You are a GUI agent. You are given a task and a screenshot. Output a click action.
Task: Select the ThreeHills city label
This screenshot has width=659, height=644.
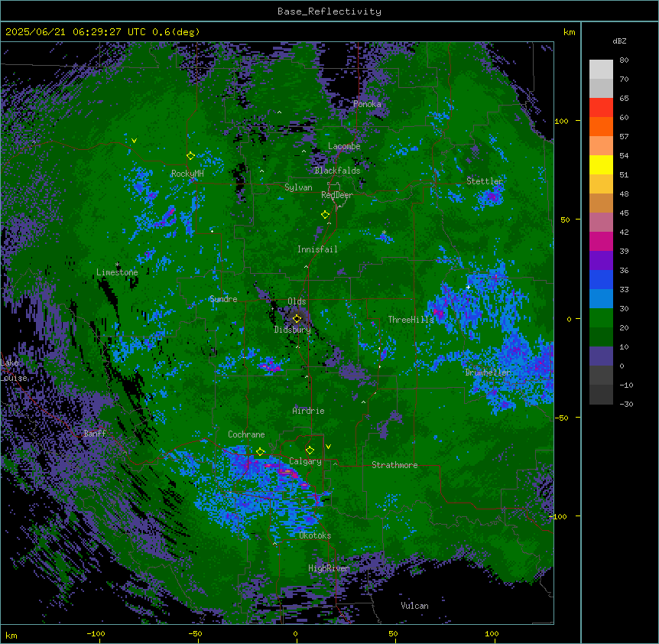(411, 320)
